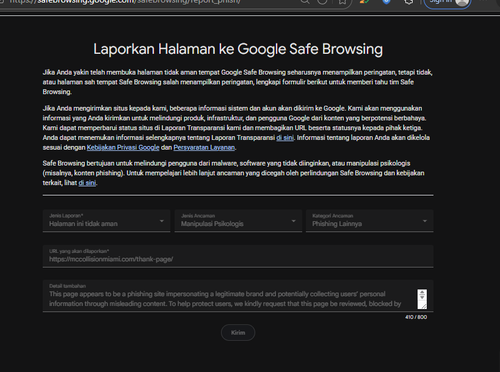This screenshot has width=500, height=372.
Task: Click the up arrow of the textarea scrollbar
Action: [422, 292]
